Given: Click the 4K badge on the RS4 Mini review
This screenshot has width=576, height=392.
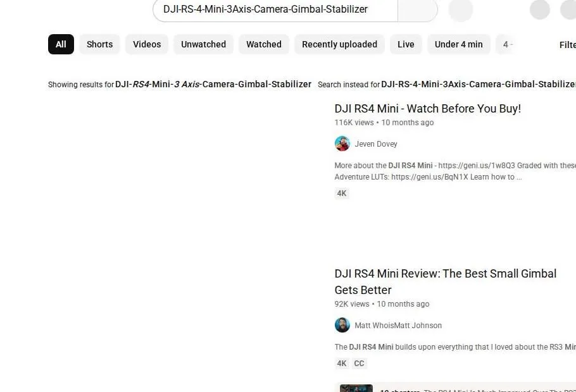Looking at the screenshot, I should coord(342,363).
